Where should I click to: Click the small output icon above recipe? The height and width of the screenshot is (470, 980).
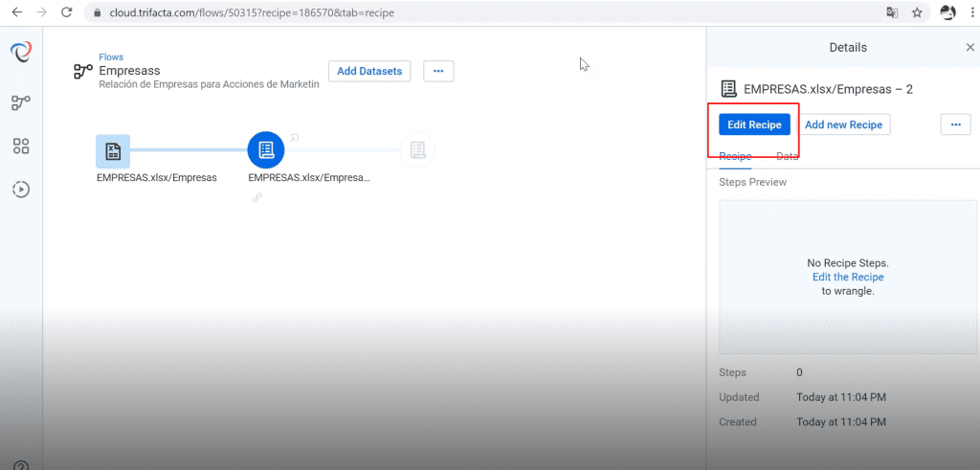[294, 137]
